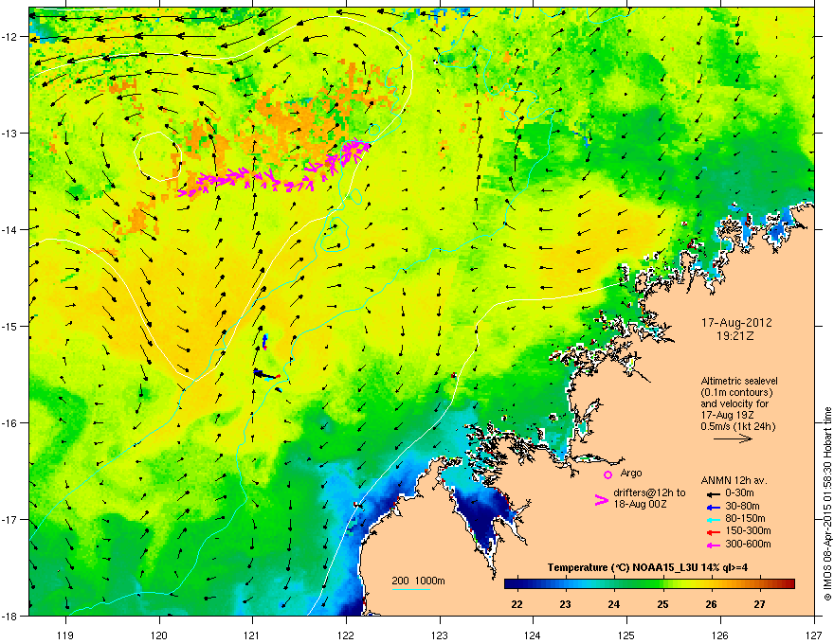834x644 pixels.
Task: Click the '0.5m/s (1kt 24h)' text
Action: [737, 426]
